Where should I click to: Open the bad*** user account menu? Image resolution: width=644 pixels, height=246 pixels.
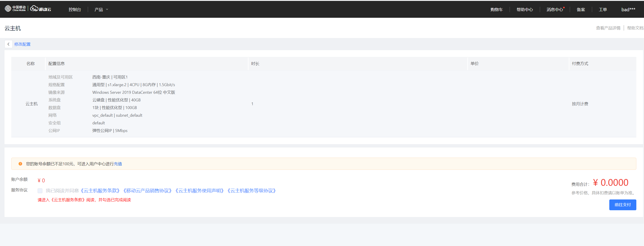628,9
